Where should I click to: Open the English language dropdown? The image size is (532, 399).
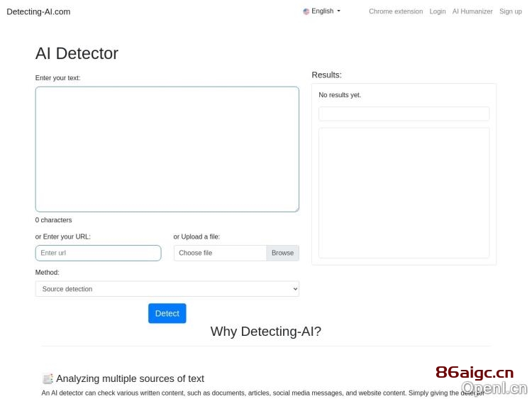(x=321, y=11)
